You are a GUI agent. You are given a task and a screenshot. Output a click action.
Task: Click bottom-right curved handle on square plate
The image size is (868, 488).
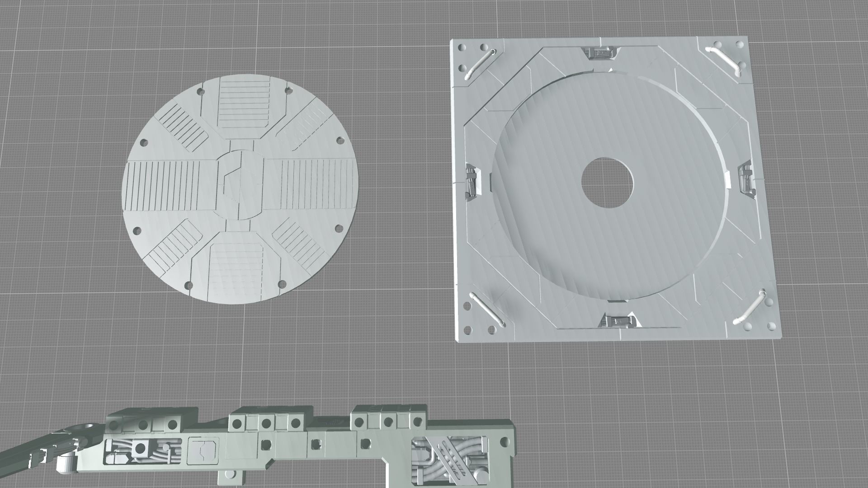coord(750,308)
